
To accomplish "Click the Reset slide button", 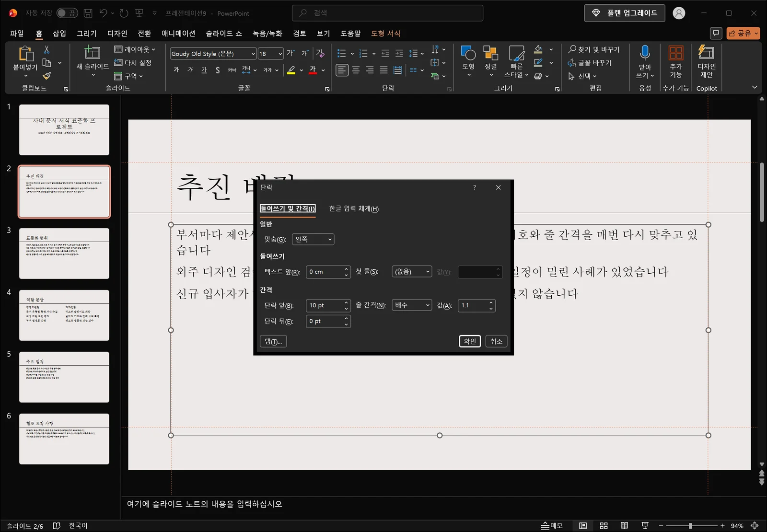I will coord(133,63).
